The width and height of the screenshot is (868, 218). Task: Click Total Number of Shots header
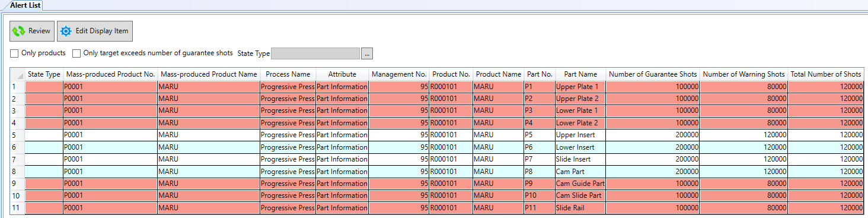point(825,74)
